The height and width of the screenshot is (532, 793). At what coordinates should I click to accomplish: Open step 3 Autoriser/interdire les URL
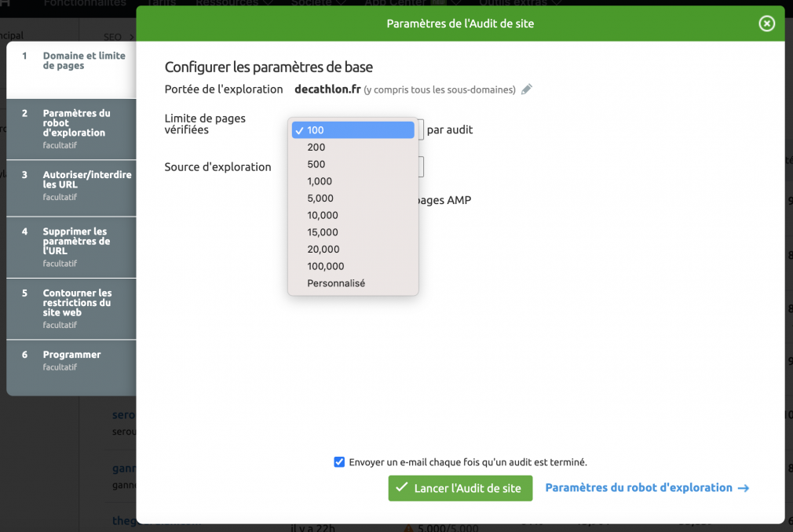coord(71,188)
